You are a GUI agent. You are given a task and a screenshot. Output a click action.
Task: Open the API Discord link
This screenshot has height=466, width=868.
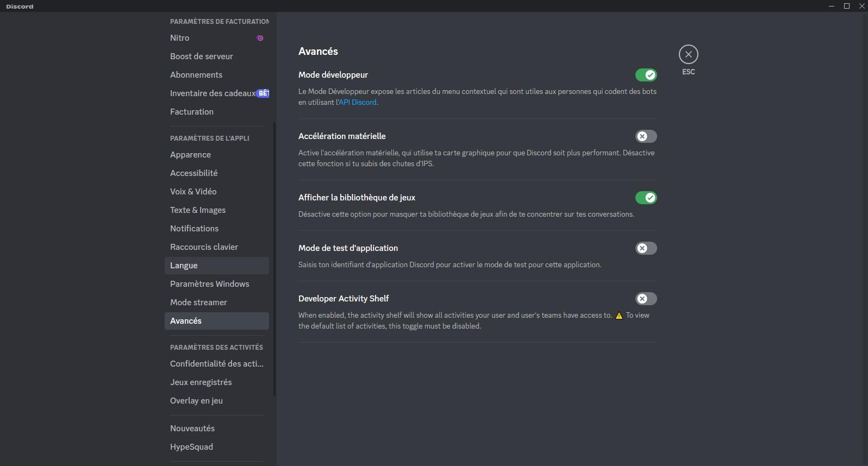358,102
